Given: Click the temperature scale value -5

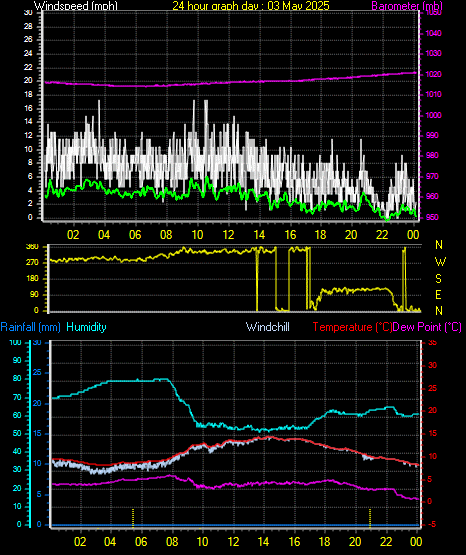Looking at the screenshot, I should click(432, 524).
